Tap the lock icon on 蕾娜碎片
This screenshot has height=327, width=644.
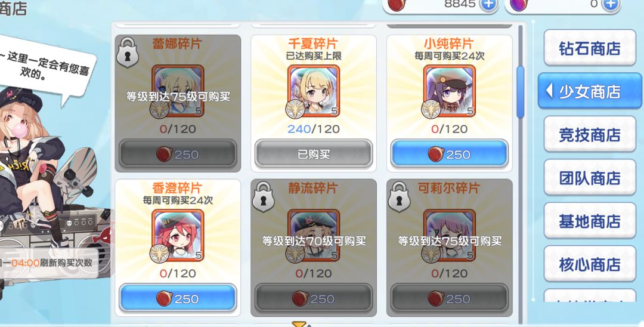[x=127, y=53]
